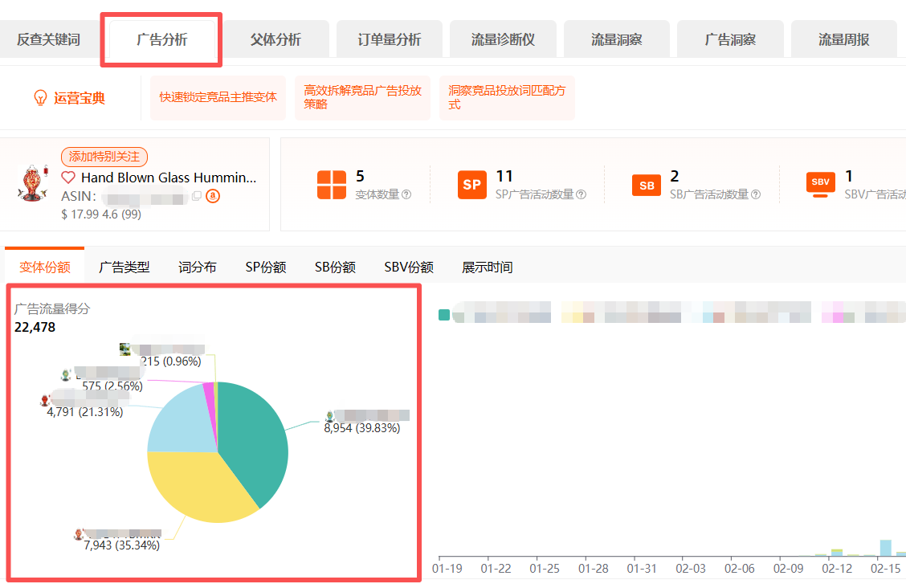Go to the 展示时间 sub-tab
The width and height of the screenshot is (906, 588).
pos(487,267)
